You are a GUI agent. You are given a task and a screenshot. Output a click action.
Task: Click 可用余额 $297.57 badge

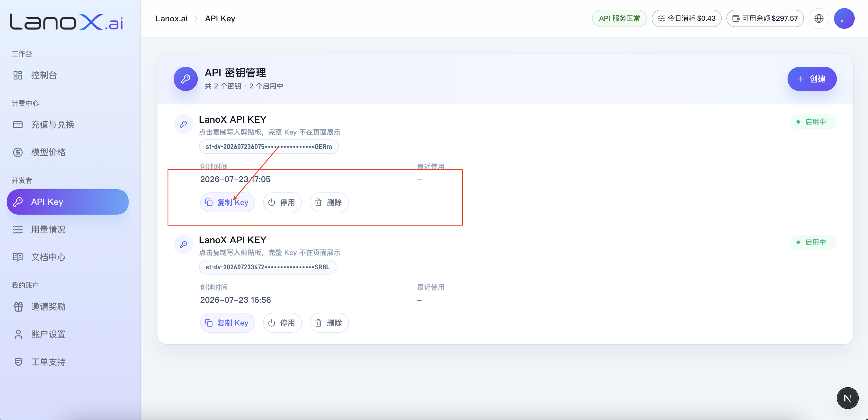tap(765, 18)
